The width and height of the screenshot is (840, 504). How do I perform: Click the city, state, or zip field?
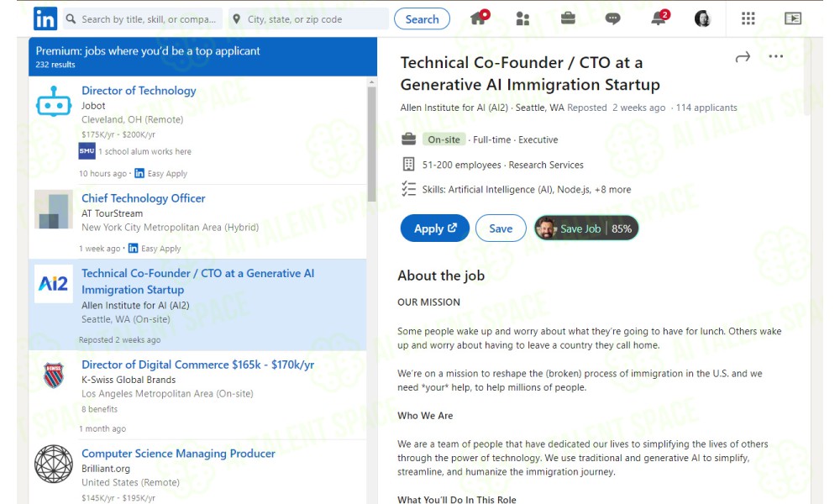tap(307, 19)
